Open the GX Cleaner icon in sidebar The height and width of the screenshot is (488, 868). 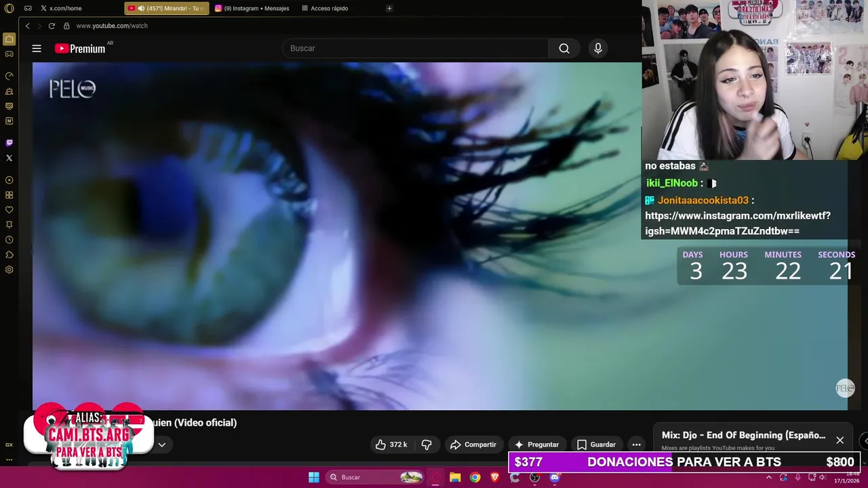9,91
